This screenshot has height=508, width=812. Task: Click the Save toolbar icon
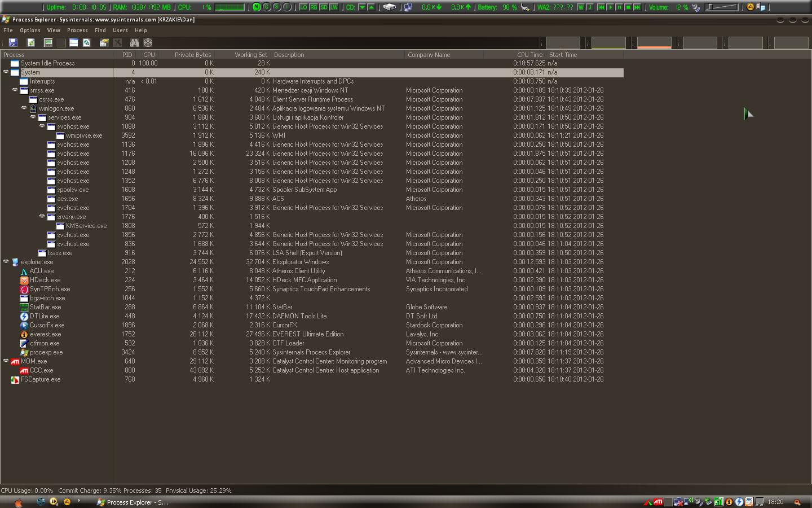pyautogui.click(x=13, y=42)
